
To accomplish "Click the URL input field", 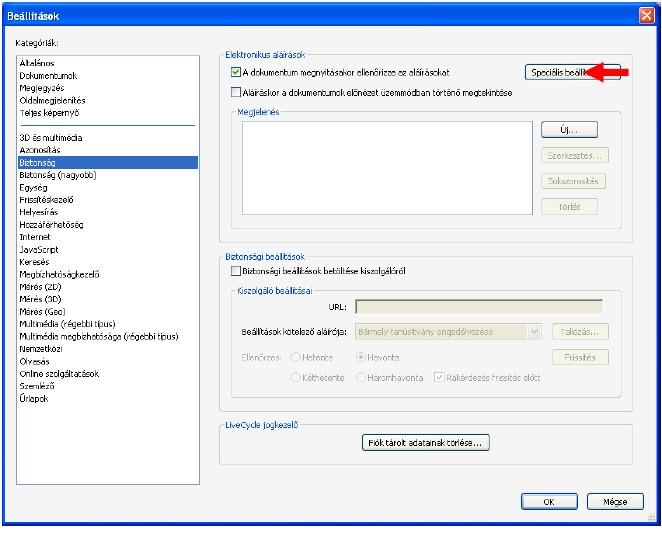I will [479, 306].
